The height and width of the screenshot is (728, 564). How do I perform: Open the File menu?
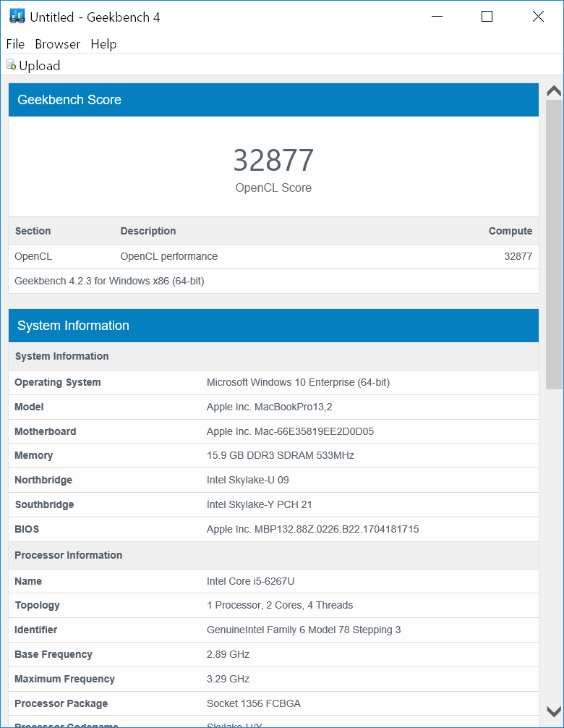[x=15, y=44]
